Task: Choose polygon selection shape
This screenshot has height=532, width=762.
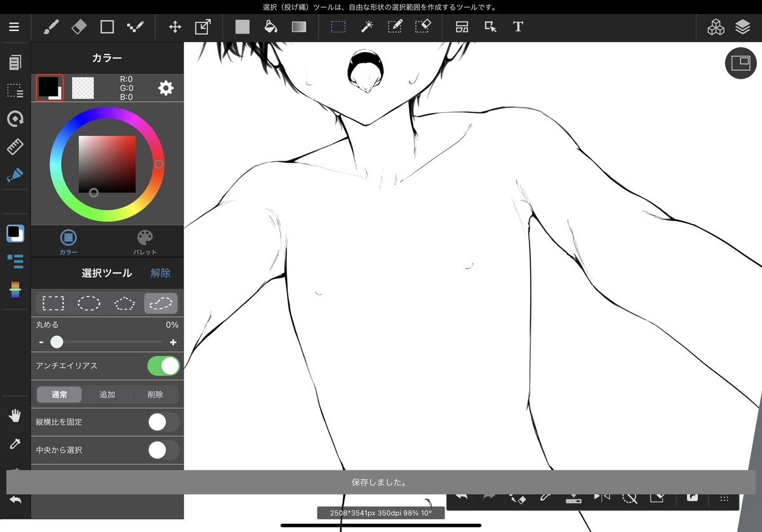Action: pos(125,303)
